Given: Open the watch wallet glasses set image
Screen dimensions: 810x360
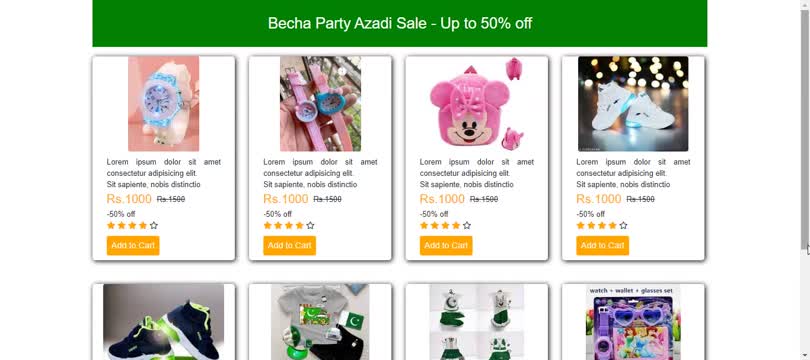Looking at the screenshot, I should click(633, 322).
